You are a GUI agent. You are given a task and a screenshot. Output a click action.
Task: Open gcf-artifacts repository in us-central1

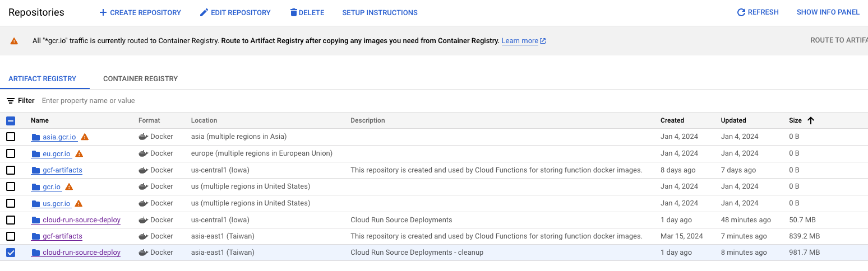pyautogui.click(x=62, y=170)
